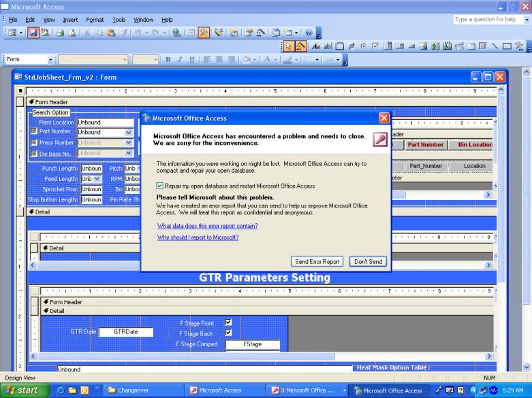The height and width of the screenshot is (398, 532).
Task: Open the View menu
Action: click(x=49, y=20)
